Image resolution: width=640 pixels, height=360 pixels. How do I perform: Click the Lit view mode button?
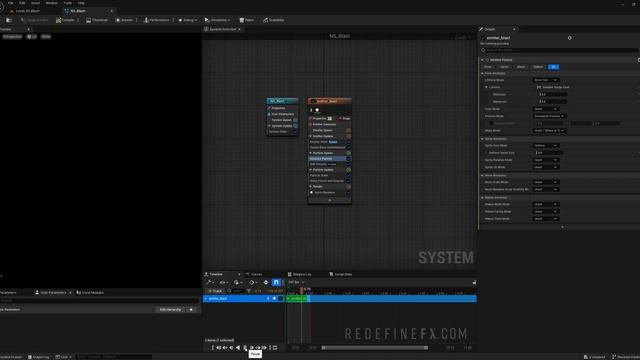coord(32,37)
